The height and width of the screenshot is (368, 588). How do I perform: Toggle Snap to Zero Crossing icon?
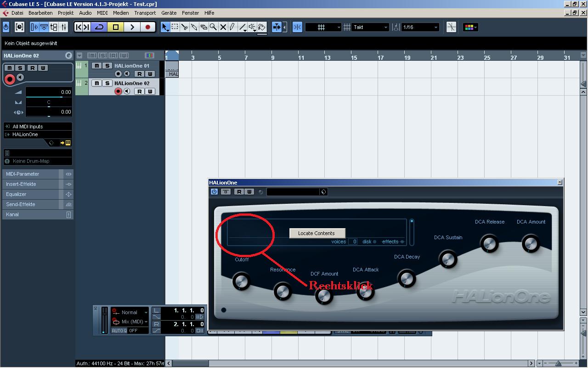tap(451, 27)
